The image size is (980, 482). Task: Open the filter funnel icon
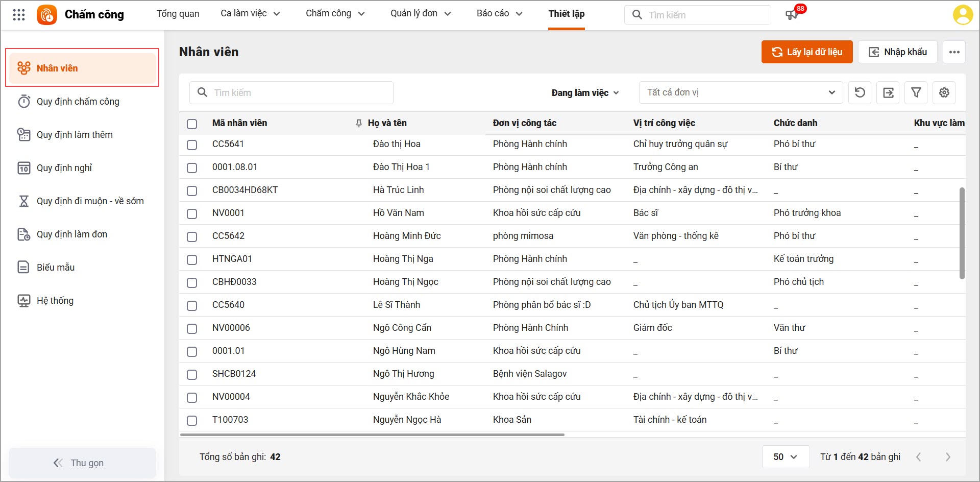[x=916, y=92]
